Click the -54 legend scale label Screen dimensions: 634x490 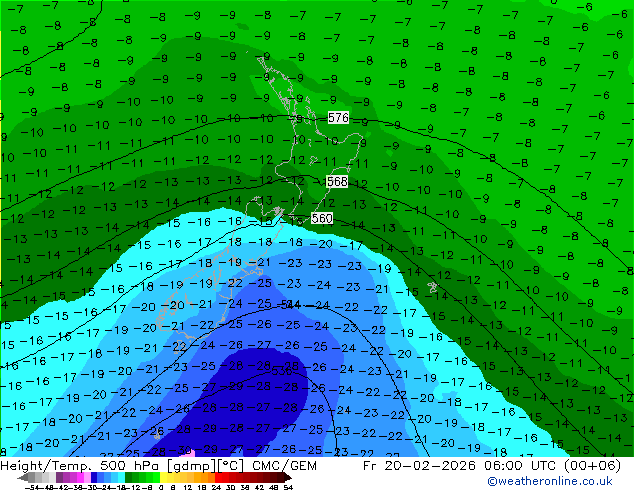pyautogui.click(x=32, y=487)
